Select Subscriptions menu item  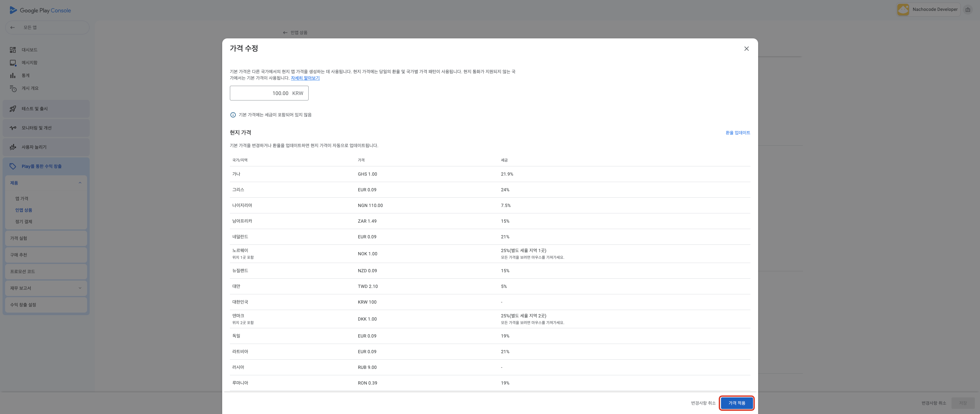[x=24, y=222]
